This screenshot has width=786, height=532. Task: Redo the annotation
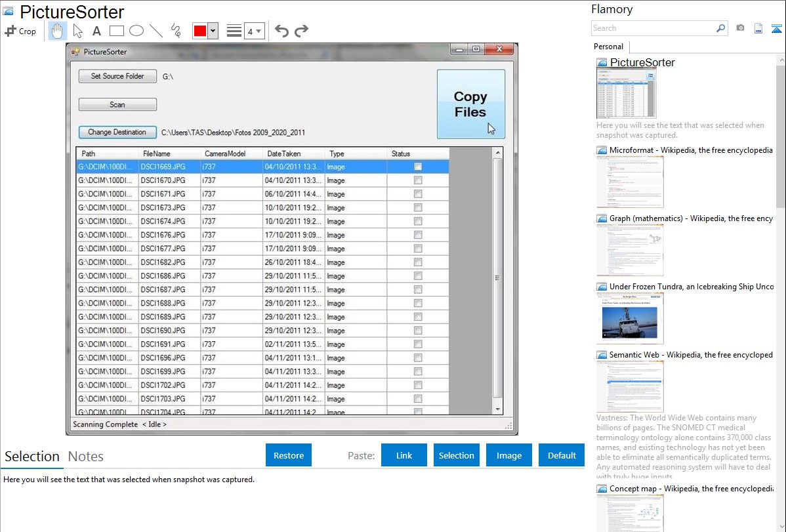point(301,31)
